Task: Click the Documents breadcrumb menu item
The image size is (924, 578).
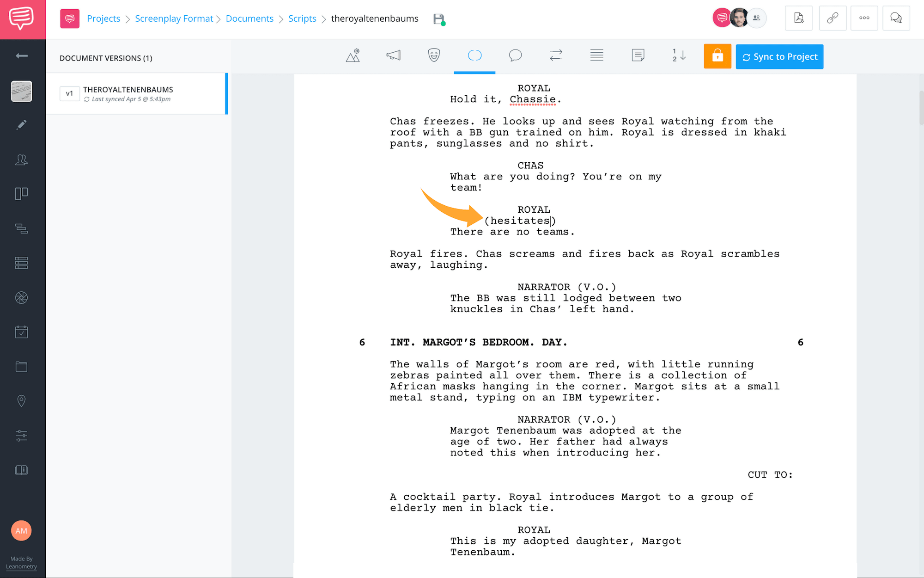Action: tap(249, 18)
